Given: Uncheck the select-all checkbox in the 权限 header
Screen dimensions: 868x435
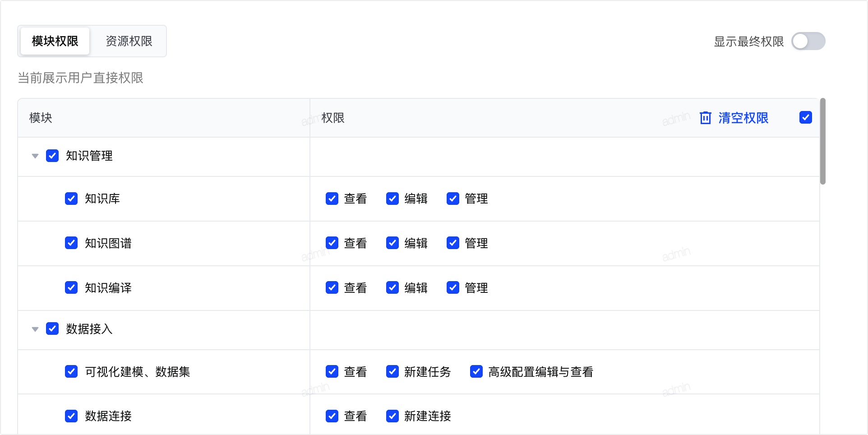Looking at the screenshot, I should click(x=806, y=117).
